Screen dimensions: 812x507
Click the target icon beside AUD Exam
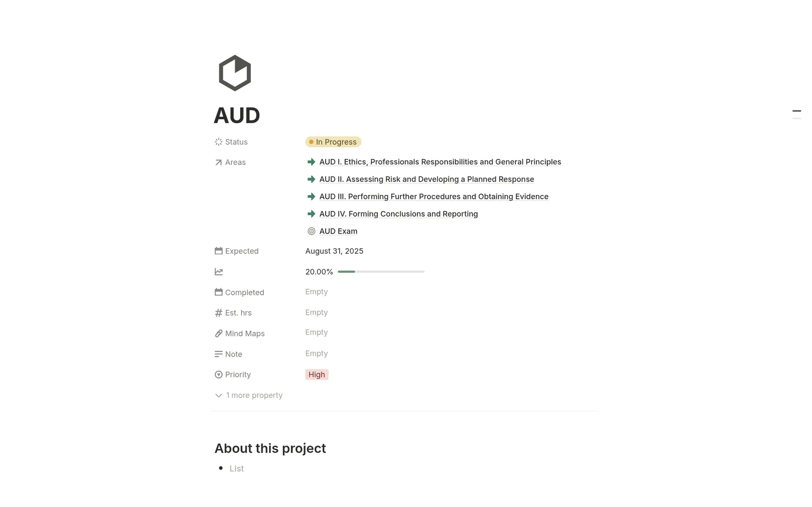(312, 231)
